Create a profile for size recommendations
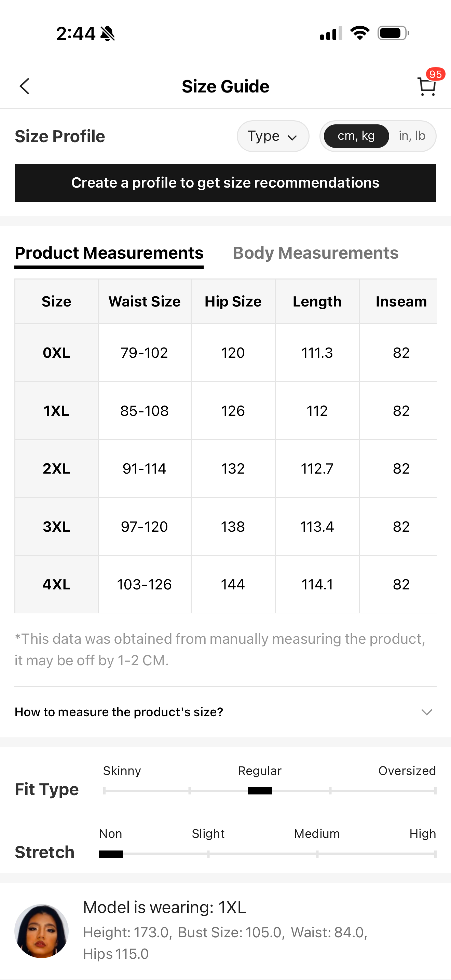Image resolution: width=451 pixels, height=980 pixels. coord(225,183)
